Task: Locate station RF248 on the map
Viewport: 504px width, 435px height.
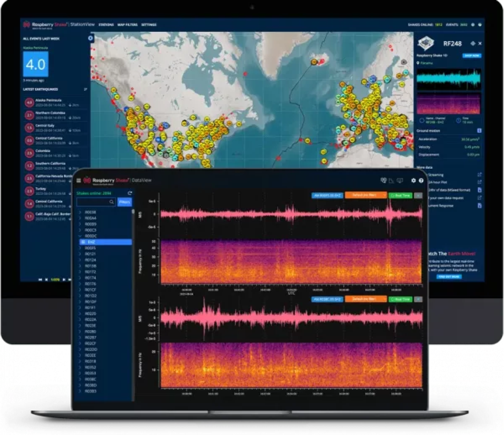Action: pyautogui.click(x=472, y=43)
